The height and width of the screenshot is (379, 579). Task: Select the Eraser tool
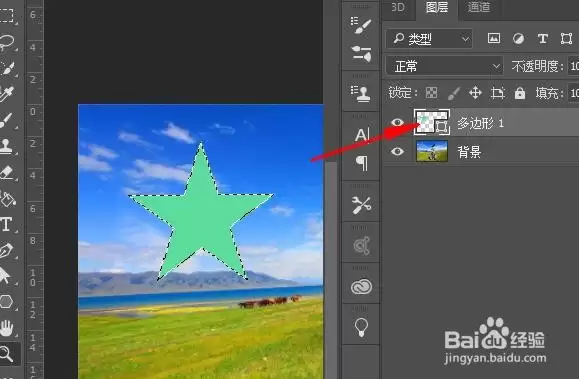coord(6,172)
